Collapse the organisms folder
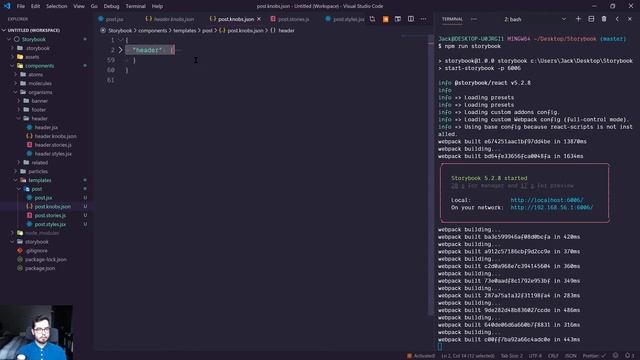 (40, 92)
